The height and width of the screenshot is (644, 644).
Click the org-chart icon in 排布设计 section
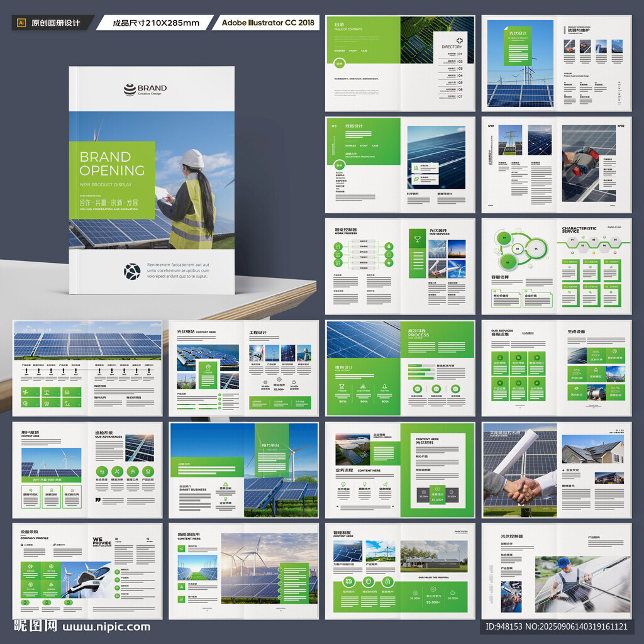tap(363, 387)
